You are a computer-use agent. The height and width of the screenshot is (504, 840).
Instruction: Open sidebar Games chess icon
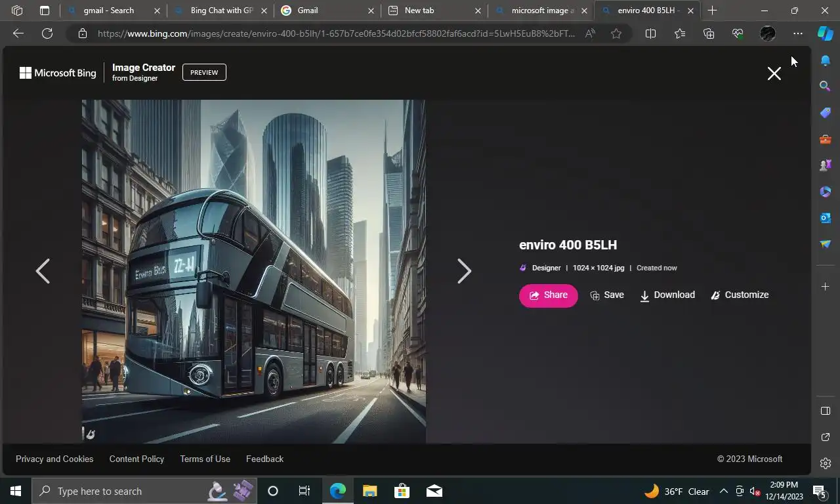(x=826, y=165)
